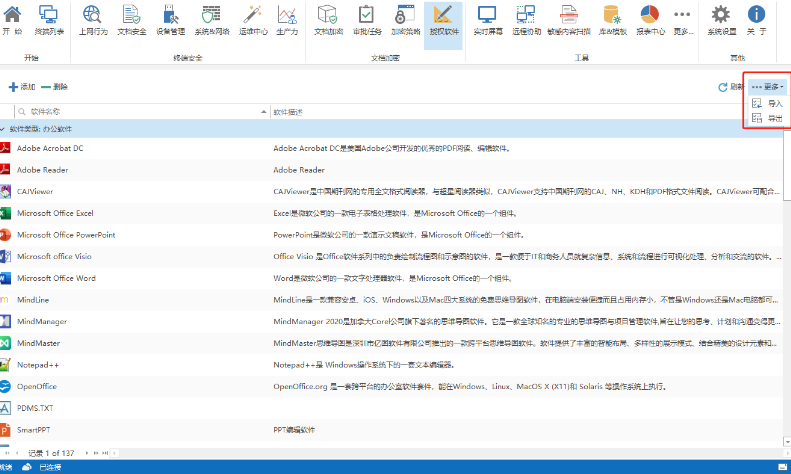
Task: Open the ribbon 更多... tools overflow
Action: click(682, 19)
